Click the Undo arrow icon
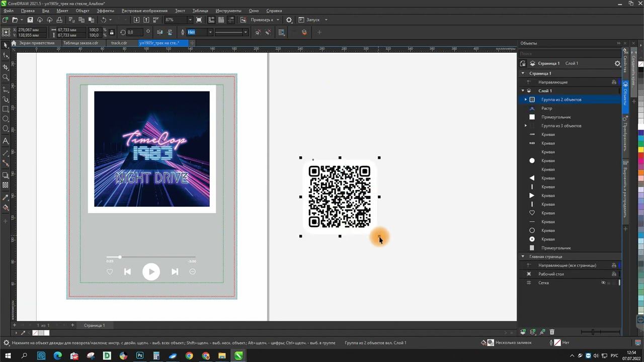Image resolution: width=644 pixels, height=362 pixels. click(x=104, y=20)
